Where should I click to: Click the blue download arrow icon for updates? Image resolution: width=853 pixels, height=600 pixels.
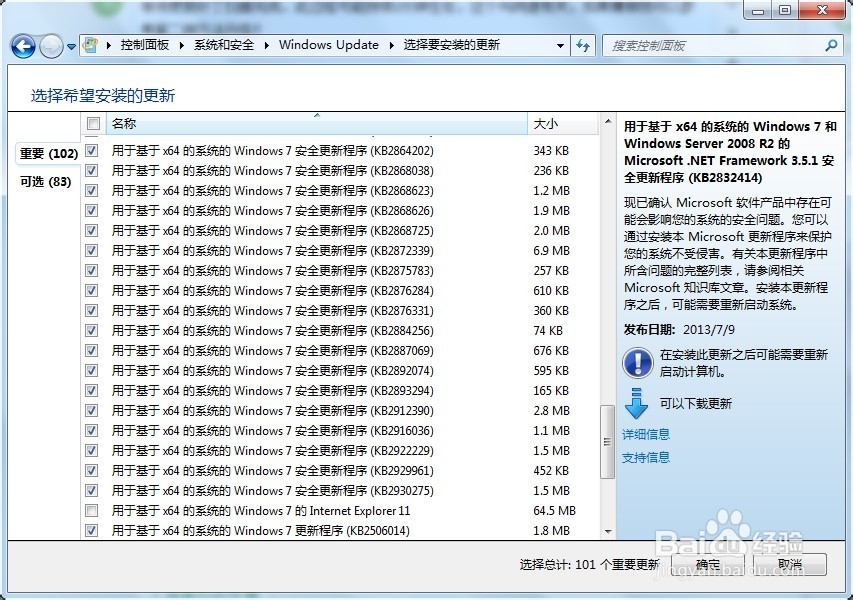pos(637,403)
